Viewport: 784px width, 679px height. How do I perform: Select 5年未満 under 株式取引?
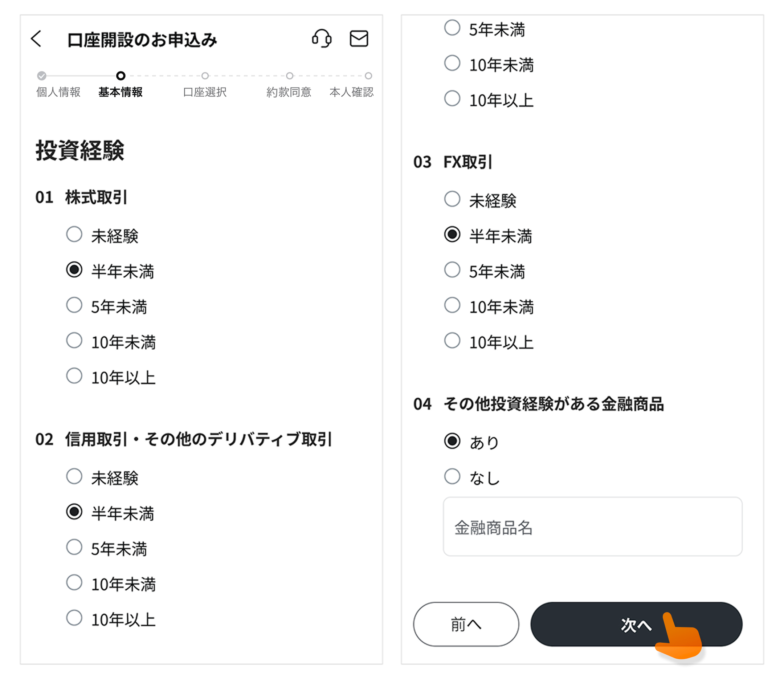tap(74, 305)
